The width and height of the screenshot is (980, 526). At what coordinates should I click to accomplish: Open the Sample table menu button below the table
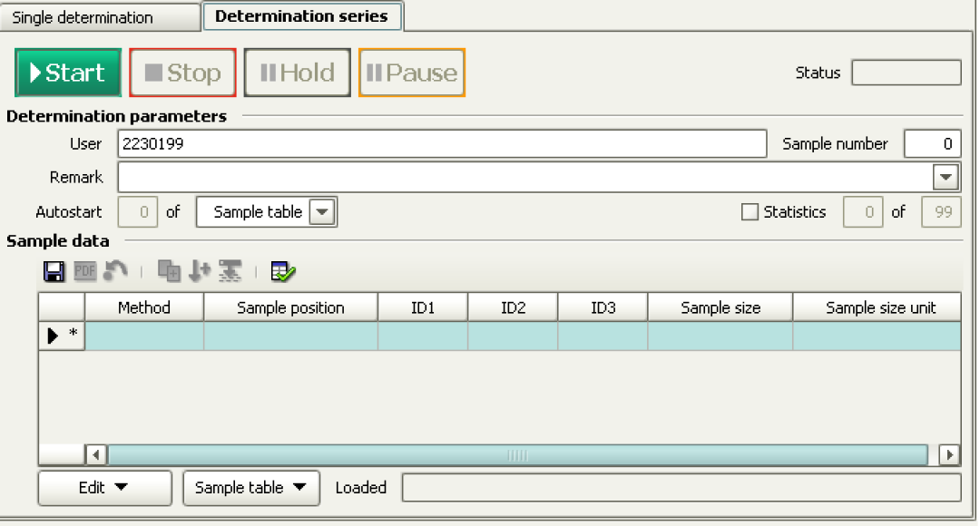click(x=251, y=488)
